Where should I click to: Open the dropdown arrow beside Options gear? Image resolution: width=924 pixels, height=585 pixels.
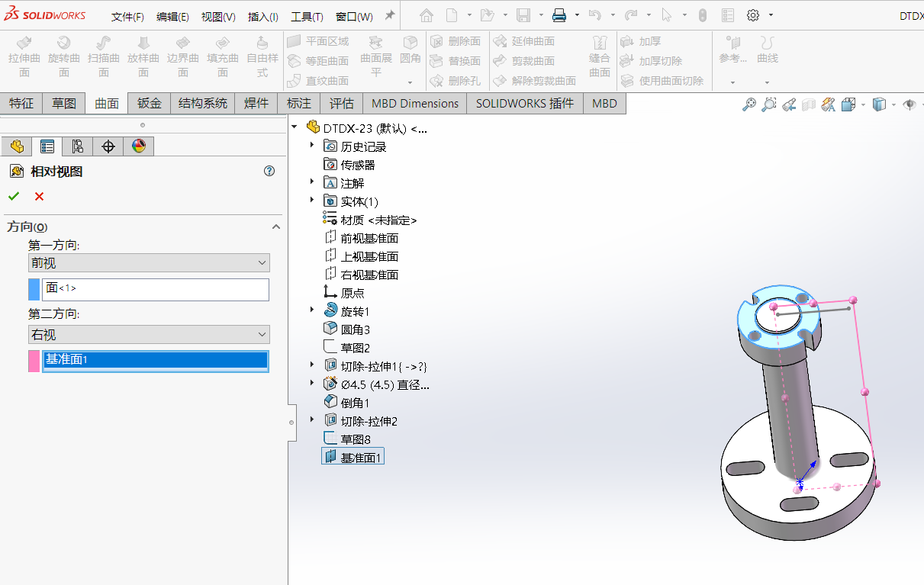[x=771, y=15]
